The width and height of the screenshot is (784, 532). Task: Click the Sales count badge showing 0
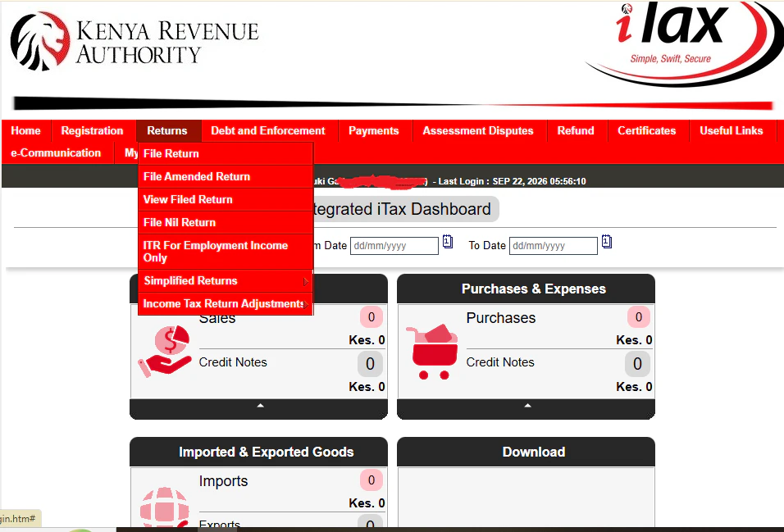(x=371, y=317)
